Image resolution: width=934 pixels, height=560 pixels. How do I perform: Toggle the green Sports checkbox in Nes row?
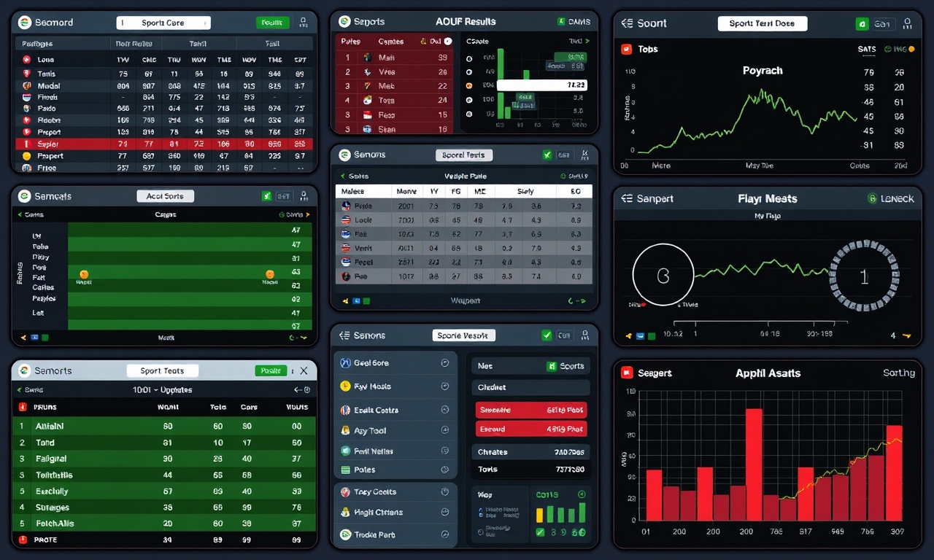click(552, 366)
